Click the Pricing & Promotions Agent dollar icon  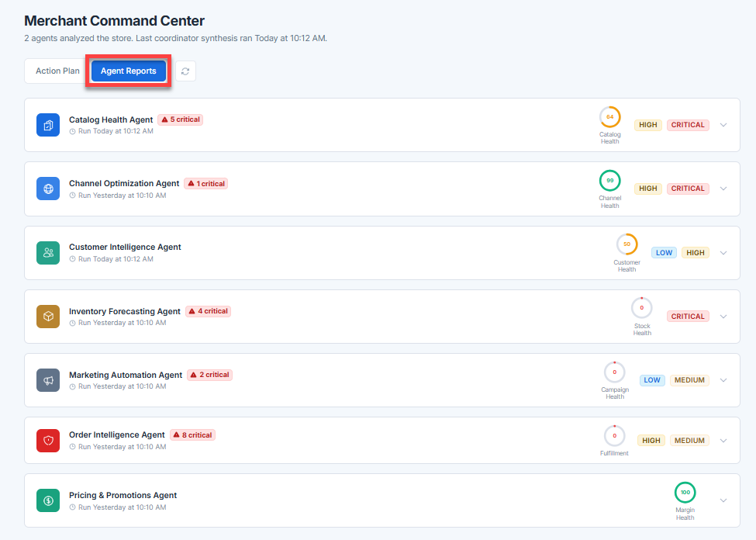click(x=48, y=500)
